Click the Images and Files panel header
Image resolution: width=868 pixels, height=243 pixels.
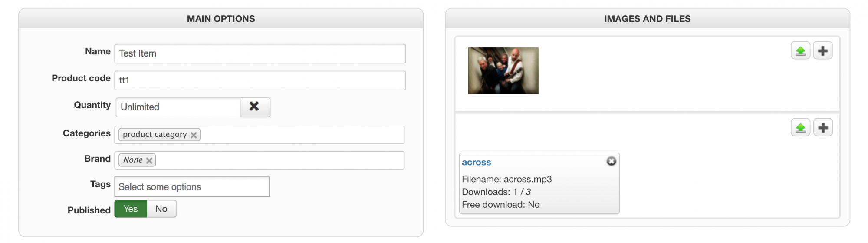click(647, 19)
